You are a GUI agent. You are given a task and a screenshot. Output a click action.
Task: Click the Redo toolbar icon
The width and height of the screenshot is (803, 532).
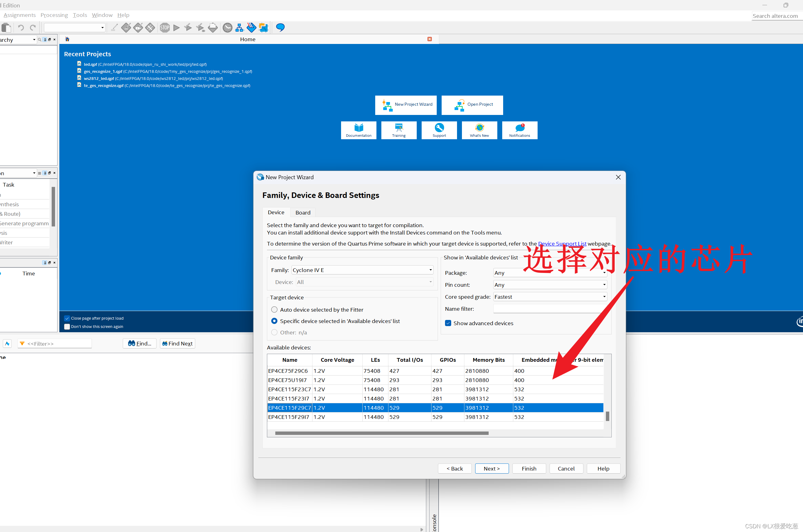click(x=33, y=27)
